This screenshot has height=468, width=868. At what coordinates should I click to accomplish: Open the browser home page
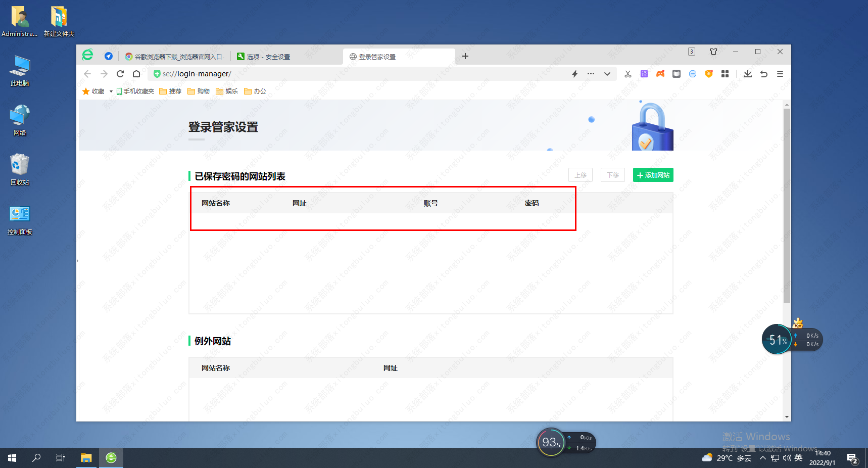tap(136, 74)
